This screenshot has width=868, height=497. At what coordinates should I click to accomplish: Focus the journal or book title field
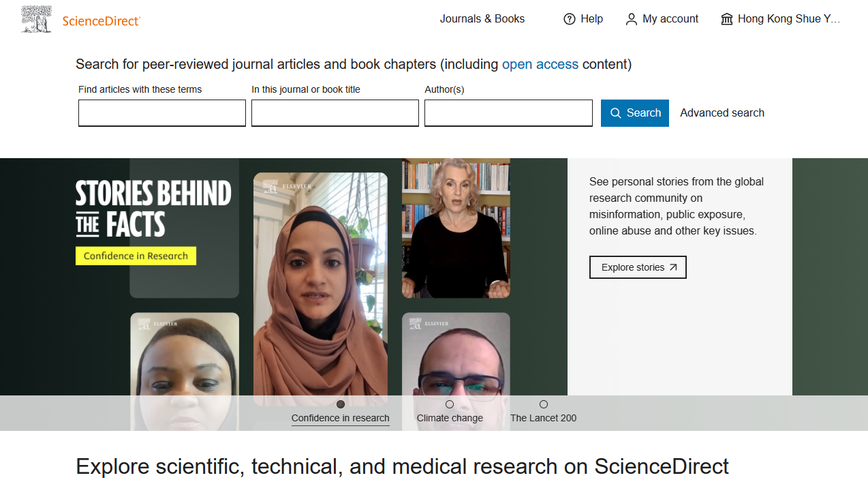[x=335, y=113]
